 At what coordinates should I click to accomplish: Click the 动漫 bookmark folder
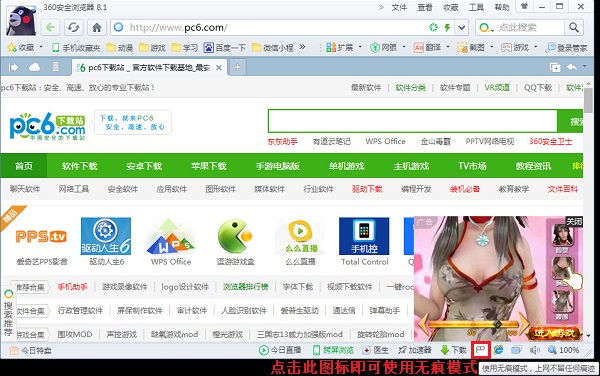pyautogui.click(x=119, y=48)
